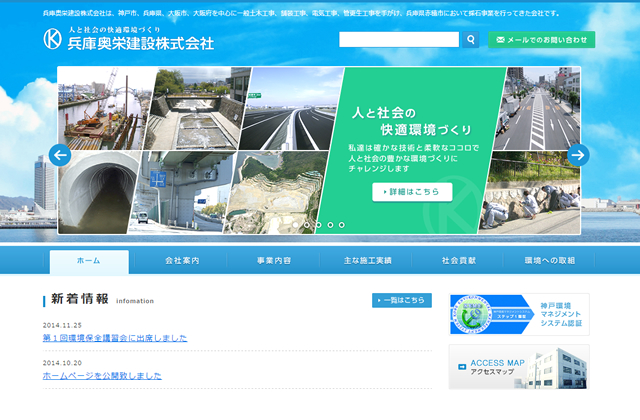The width and height of the screenshot is (640, 420).
Task: Open the ACCESS MAP banner
Action: (x=519, y=366)
